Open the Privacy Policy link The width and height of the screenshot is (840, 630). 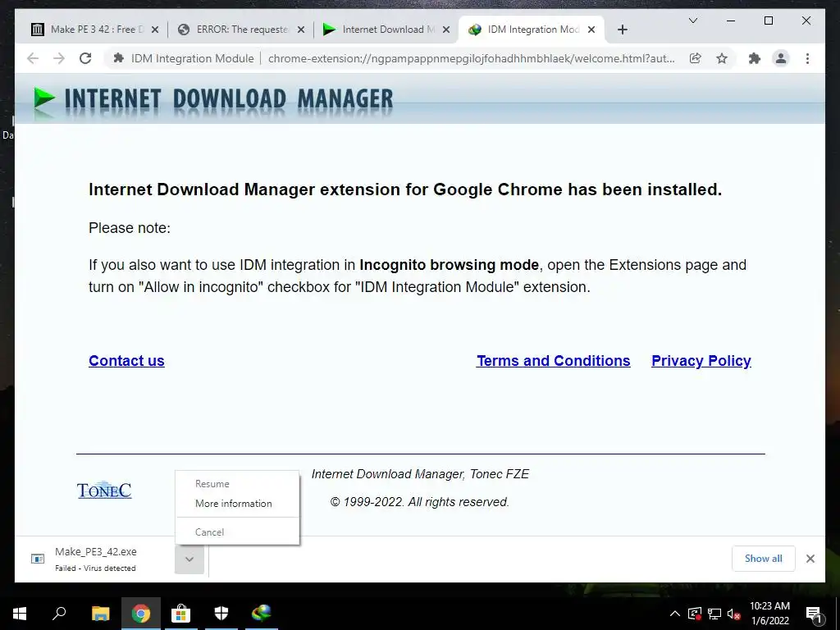pos(701,361)
